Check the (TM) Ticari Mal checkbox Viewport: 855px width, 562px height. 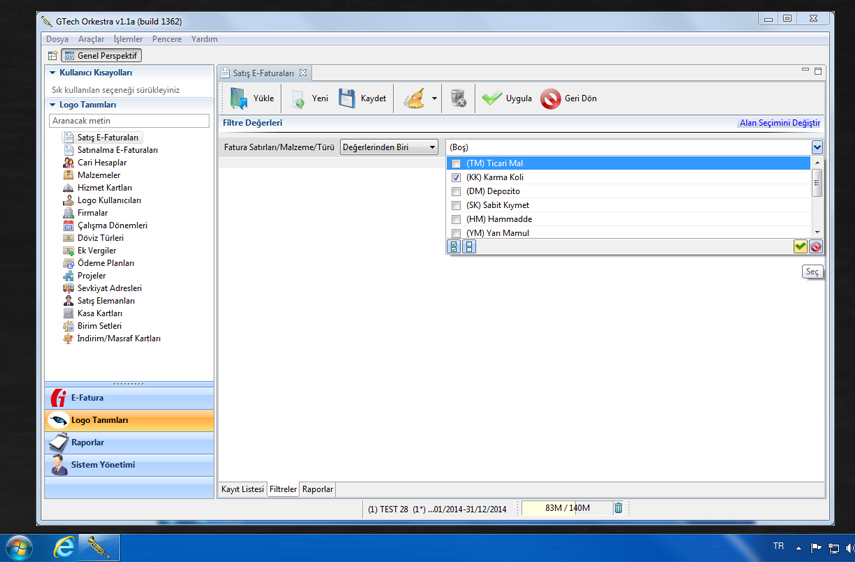(x=456, y=164)
